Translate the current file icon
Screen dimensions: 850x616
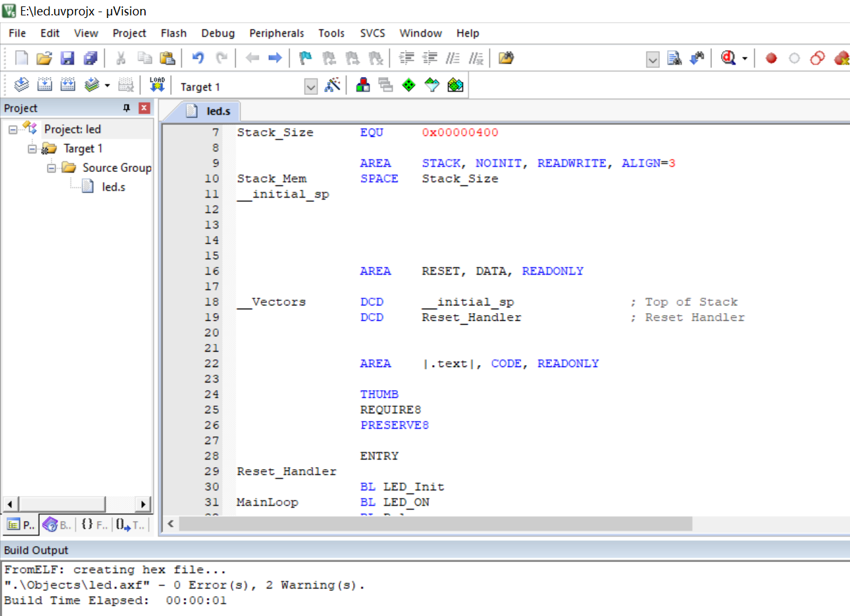(x=21, y=85)
